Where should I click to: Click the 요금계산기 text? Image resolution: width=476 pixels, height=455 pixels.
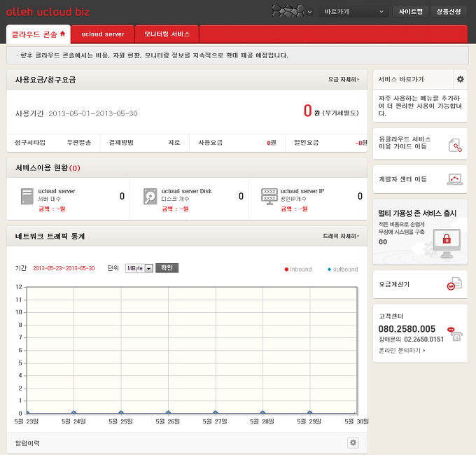394,284
